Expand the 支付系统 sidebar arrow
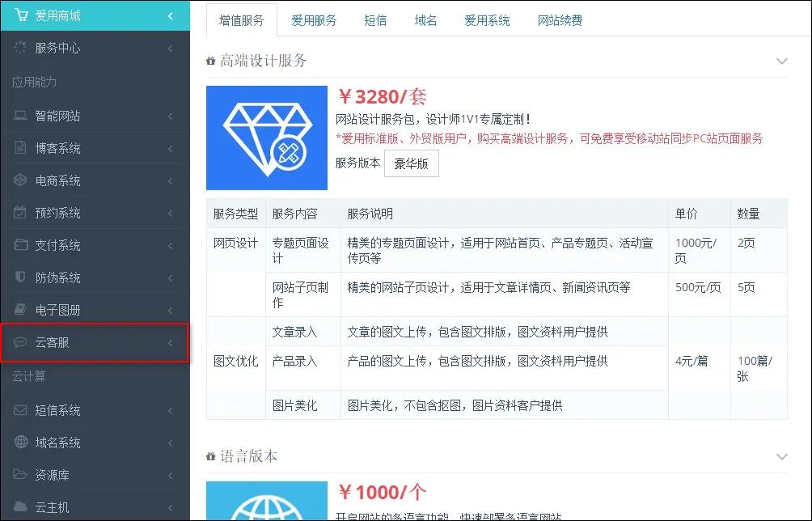The width and height of the screenshot is (812, 521). coord(170,245)
